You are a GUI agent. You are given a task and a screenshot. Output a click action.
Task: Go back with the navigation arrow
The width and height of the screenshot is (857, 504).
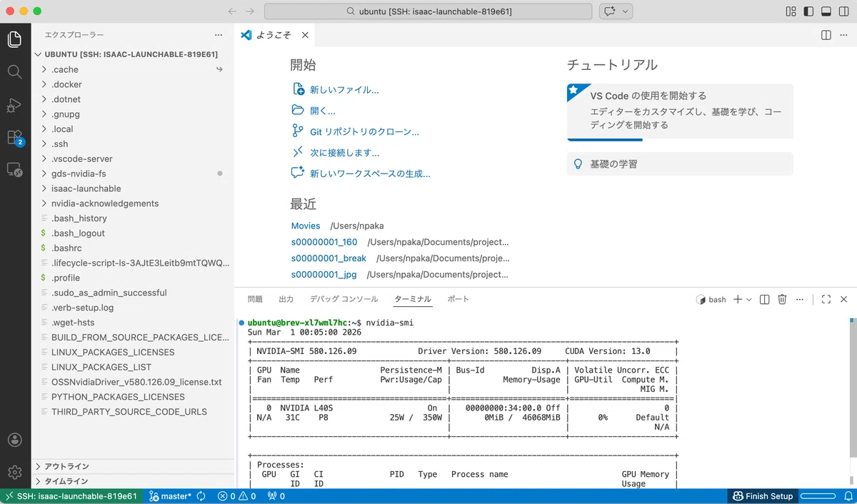232,11
